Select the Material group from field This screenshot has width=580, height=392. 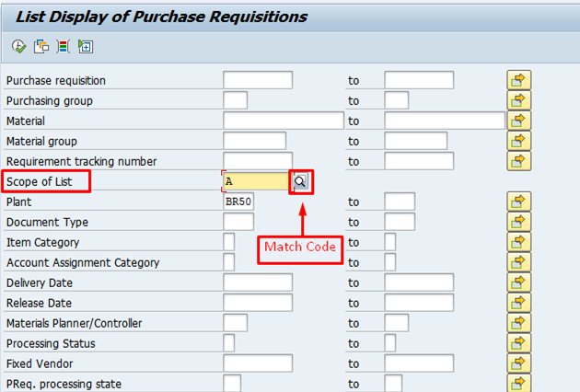pos(254,141)
